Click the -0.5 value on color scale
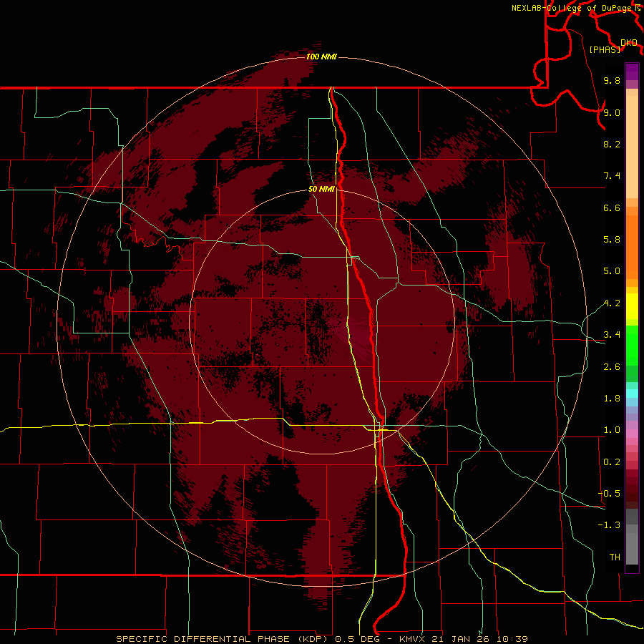 609,494
